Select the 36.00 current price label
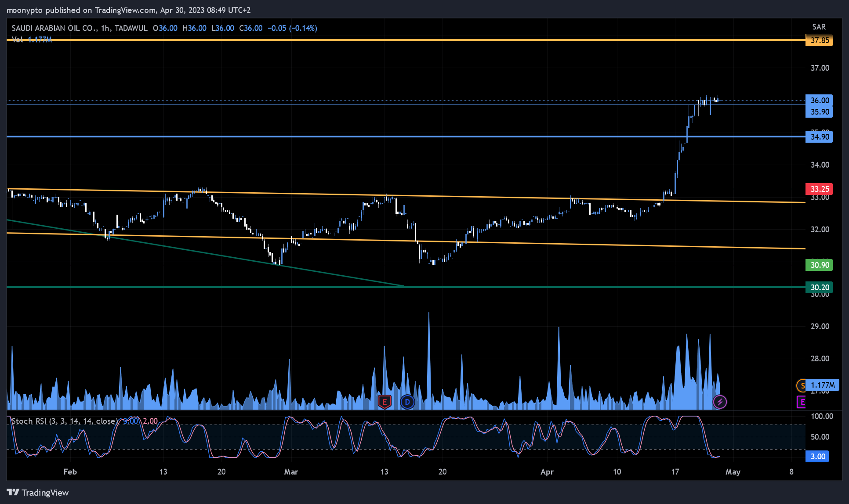This screenshot has height=504, width=849. point(820,100)
